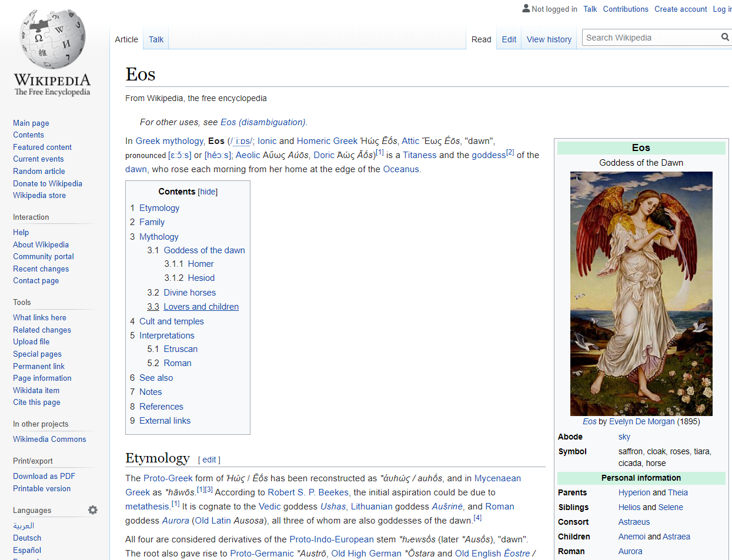The image size is (732, 560).
Task: Click Hyperion in the infobox Parents row
Action: click(634, 492)
